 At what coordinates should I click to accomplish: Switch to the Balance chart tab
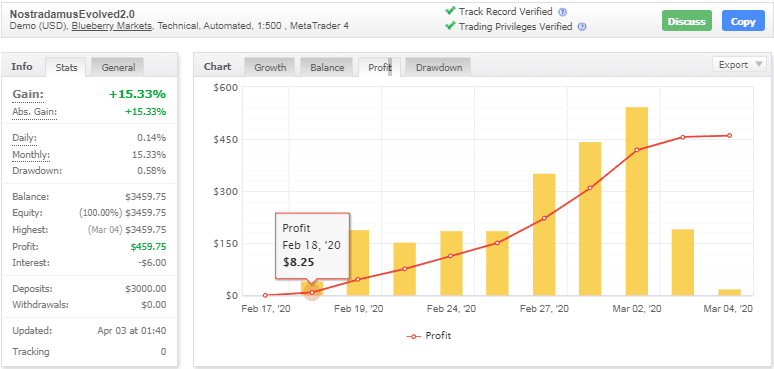[x=327, y=68]
